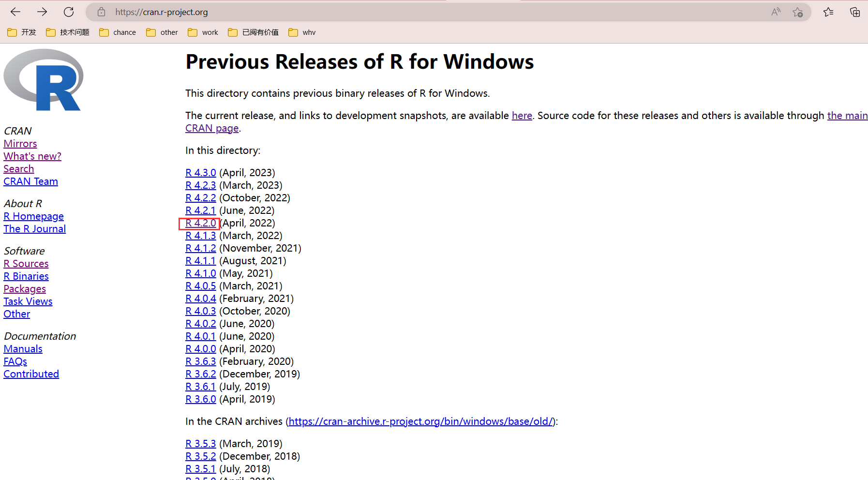Open the whv bookmark folder
This screenshot has width=868, height=480.
[302, 32]
